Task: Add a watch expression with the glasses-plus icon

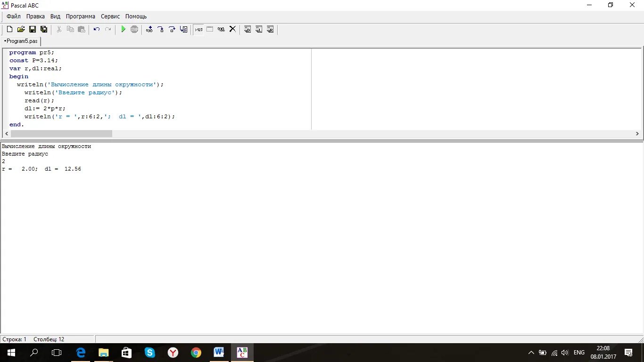Action: click(149, 29)
